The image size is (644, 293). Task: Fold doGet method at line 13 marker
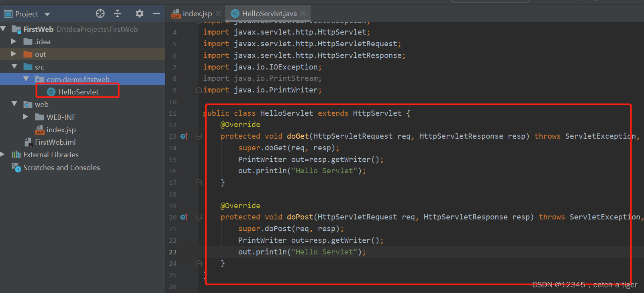tap(199, 137)
